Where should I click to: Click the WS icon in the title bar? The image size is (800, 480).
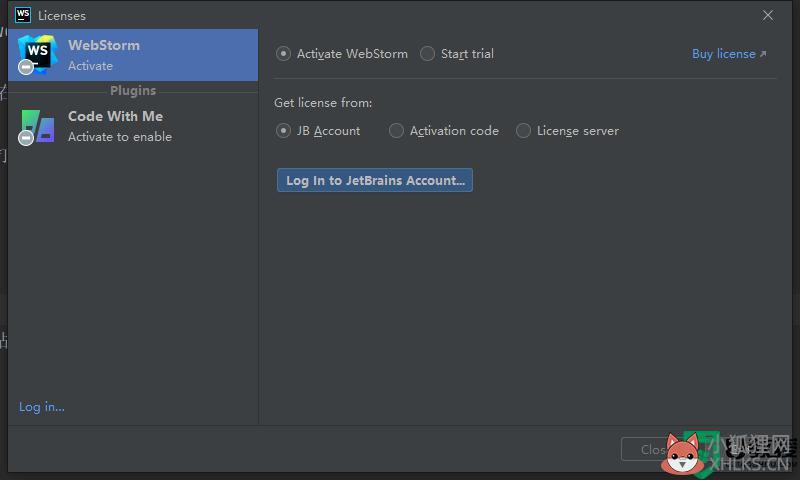point(23,15)
